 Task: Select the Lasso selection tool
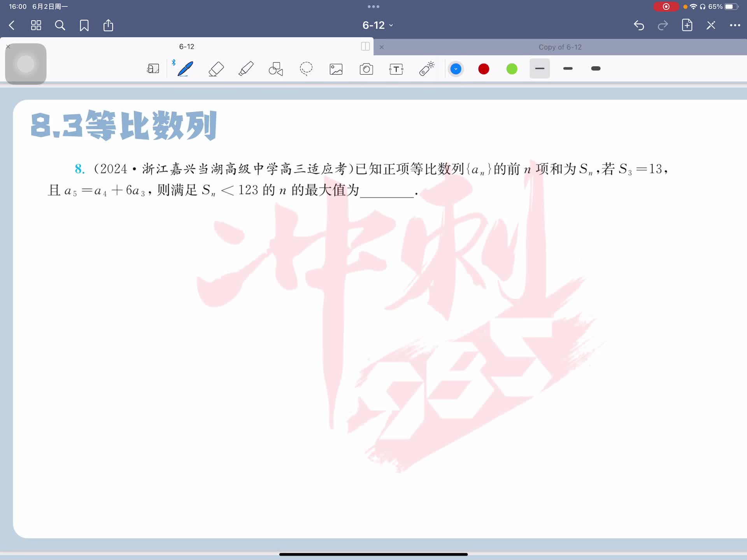coord(306,69)
